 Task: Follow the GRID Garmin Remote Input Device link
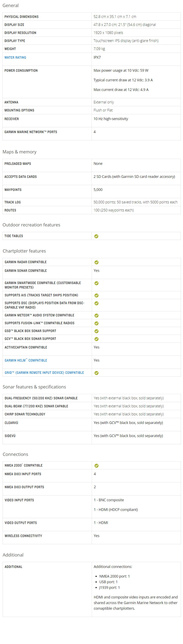coord(44,373)
